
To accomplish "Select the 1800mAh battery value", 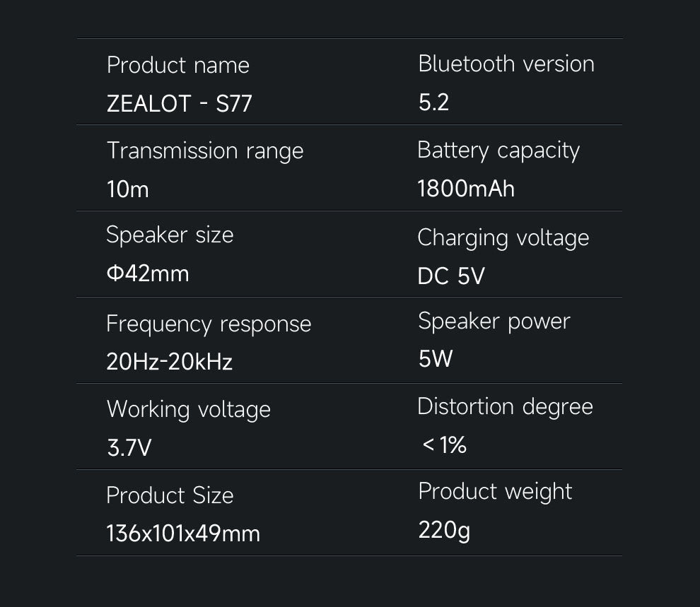I will click(x=466, y=189).
